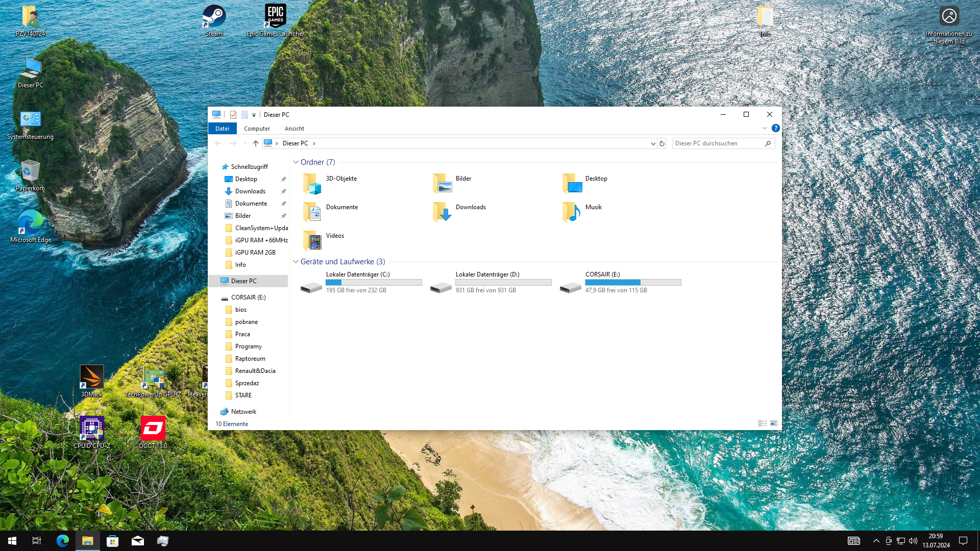Select the TechPowerUp GPU-Z shortcut
This screenshot has height=551, width=980.
coord(153,381)
